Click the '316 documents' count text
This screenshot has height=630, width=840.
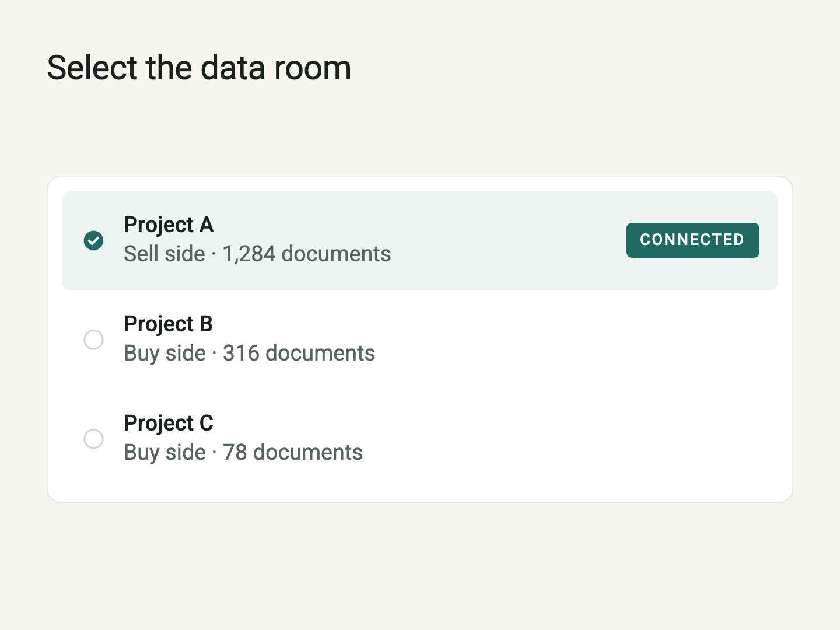pyautogui.click(x=299, y=353)
